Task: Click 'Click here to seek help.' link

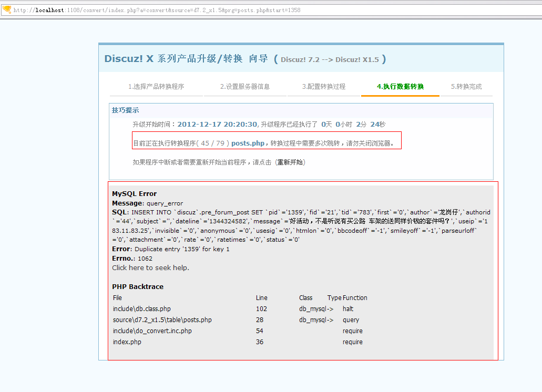Action: point(150,267)
